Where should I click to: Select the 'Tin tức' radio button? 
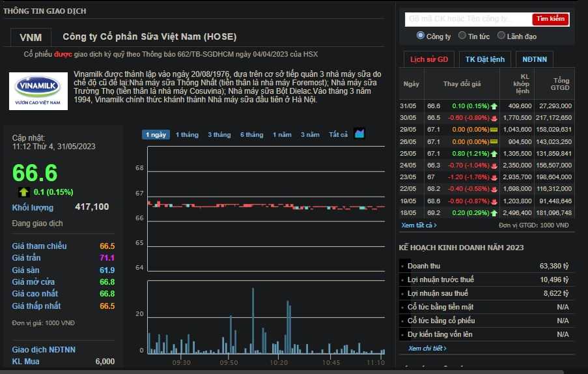tap(462, 36)
